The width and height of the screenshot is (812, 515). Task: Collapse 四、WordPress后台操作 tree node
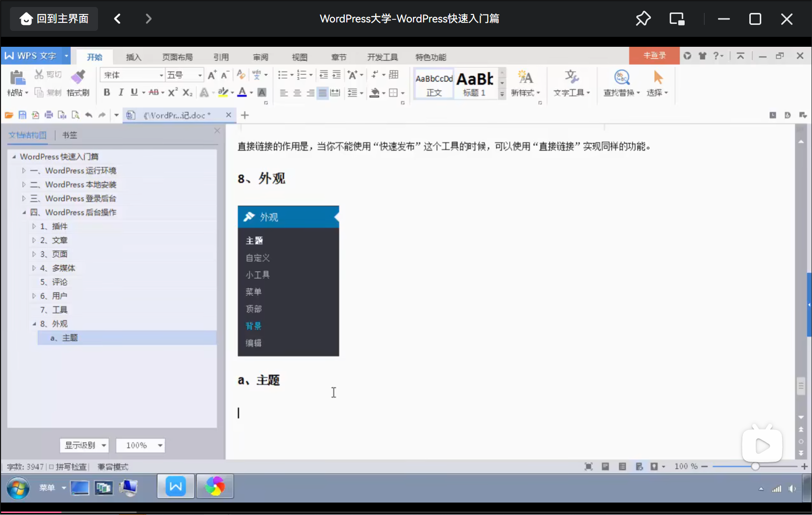pos(23,212)
